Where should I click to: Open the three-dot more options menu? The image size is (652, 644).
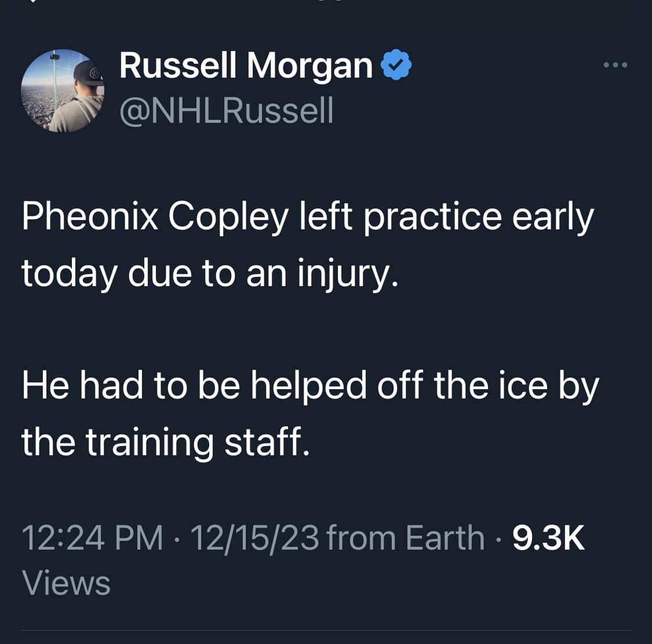615,65
